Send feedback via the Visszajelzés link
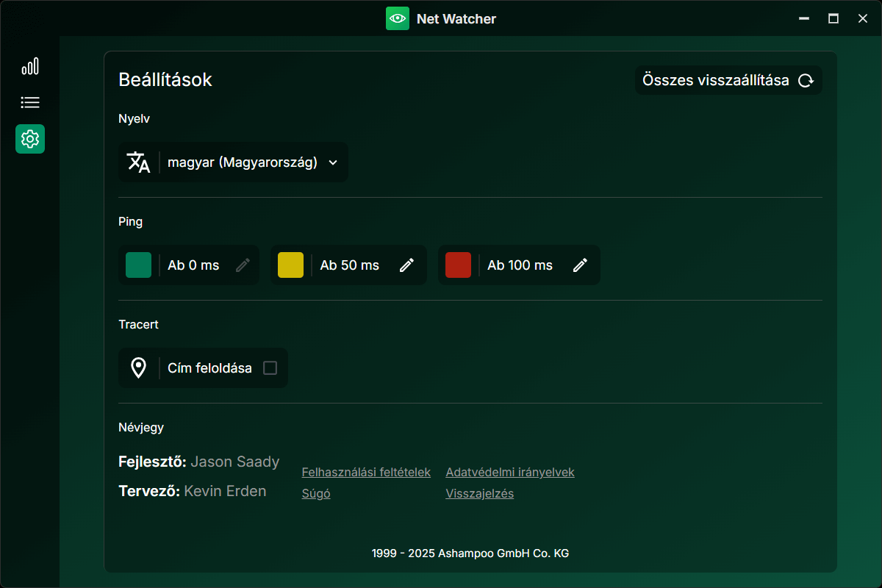882x588 pixels. tap(479, 493)
